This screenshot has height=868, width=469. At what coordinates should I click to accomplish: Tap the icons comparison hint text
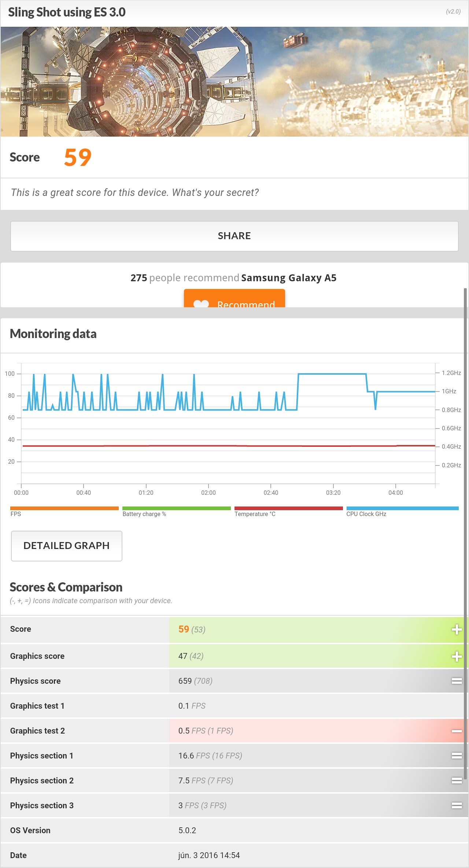tap(91, 601)
